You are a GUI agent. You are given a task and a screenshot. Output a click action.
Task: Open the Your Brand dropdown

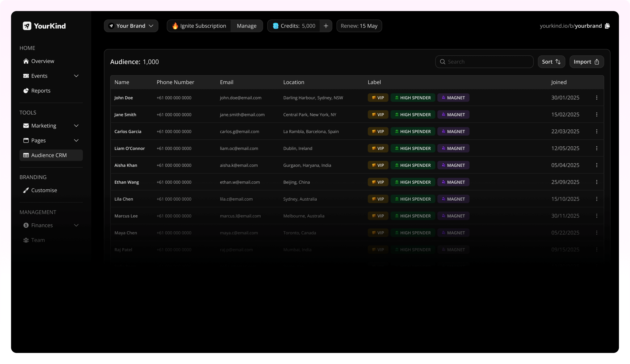pos(131,26)
